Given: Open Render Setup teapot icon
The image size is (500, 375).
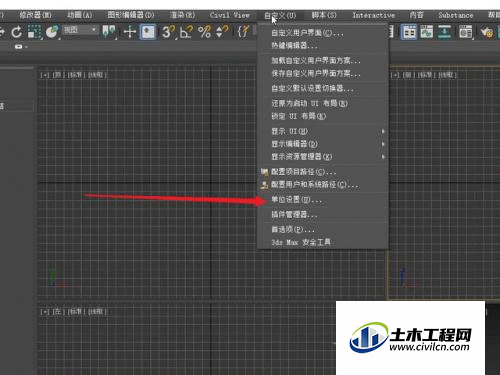Looking at the screenshot, I should (487, 32).
